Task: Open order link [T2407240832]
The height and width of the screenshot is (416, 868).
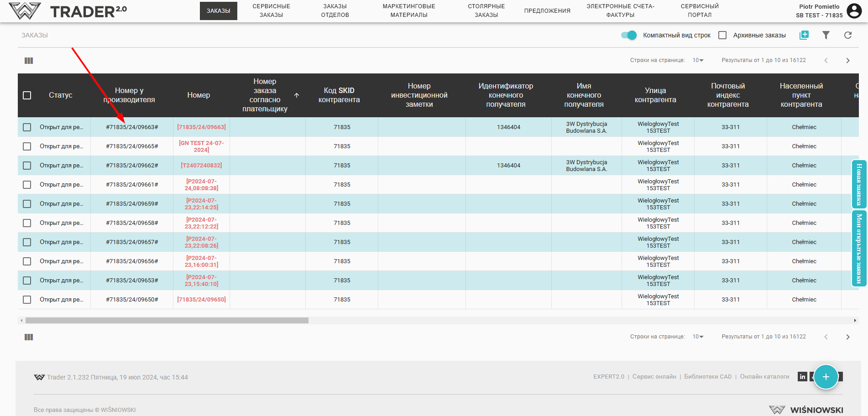Action: click(x=201, y=166)
